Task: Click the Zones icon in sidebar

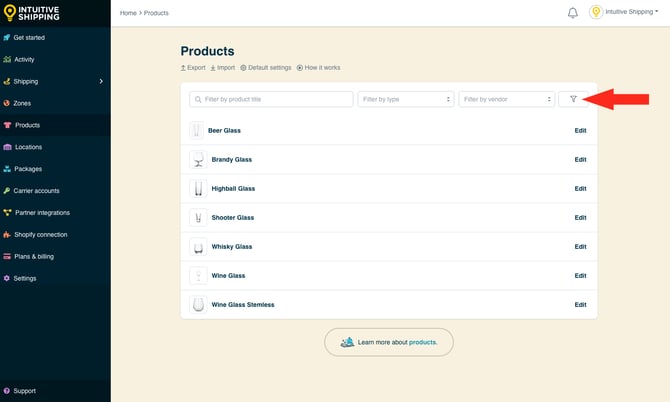Action: [7, 103]
